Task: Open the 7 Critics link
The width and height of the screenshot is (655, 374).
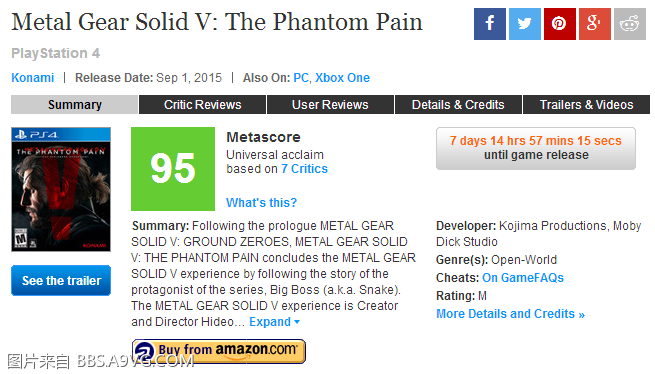Action: click(x=304, y=169)
